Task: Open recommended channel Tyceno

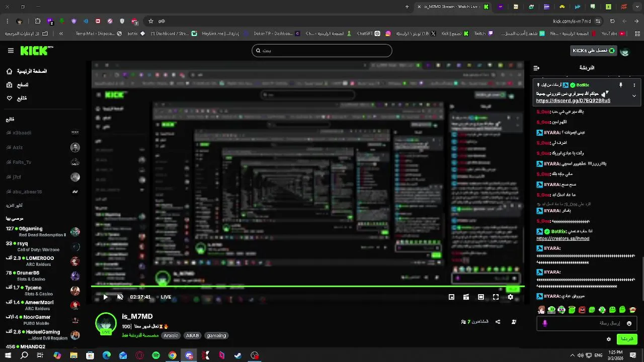Action: pyautogui.click(x=43, y=291)
